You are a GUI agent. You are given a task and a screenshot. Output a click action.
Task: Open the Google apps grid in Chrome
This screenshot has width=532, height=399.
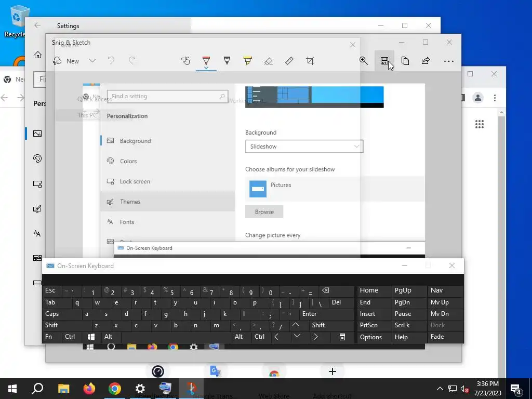pyautogui.click(x=480, y=124)
